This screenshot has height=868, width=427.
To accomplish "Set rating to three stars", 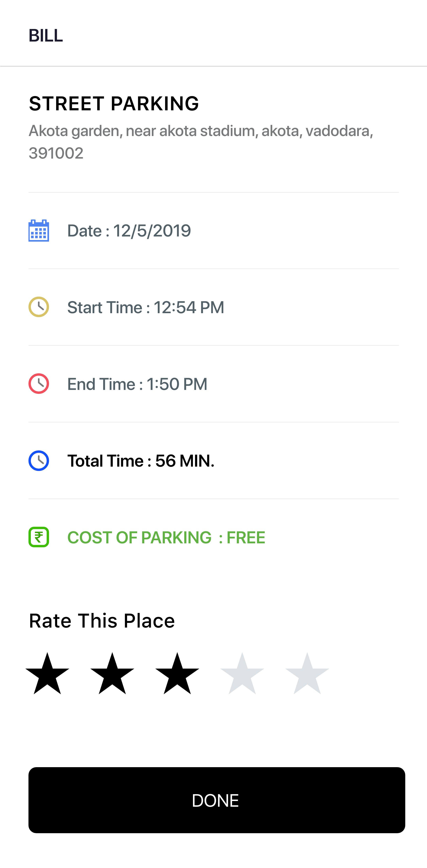I will [177, 674].
